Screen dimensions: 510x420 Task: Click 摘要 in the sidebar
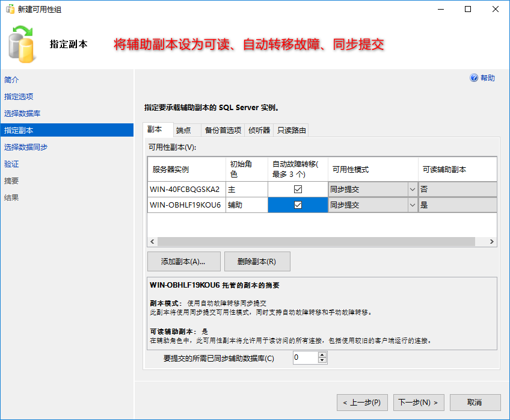click(x=11, y=181)
